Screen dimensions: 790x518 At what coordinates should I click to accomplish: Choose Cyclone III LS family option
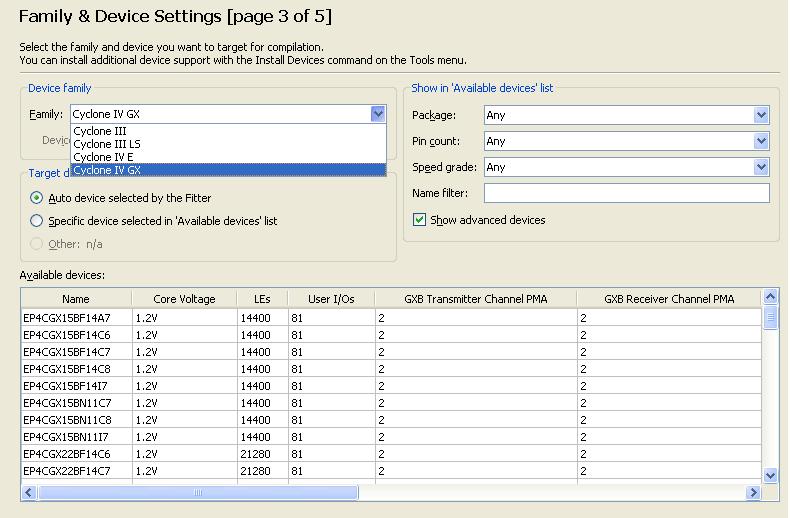[107, 144]
